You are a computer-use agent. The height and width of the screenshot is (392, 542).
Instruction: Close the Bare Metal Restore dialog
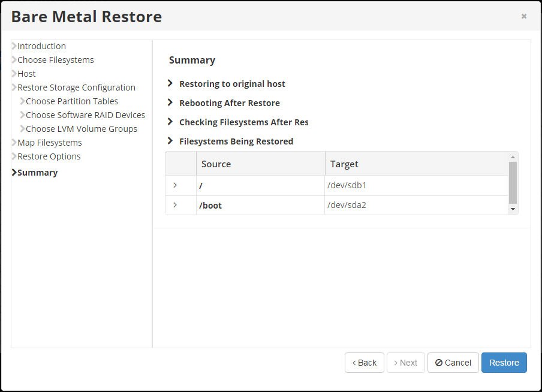click(523, 16)
